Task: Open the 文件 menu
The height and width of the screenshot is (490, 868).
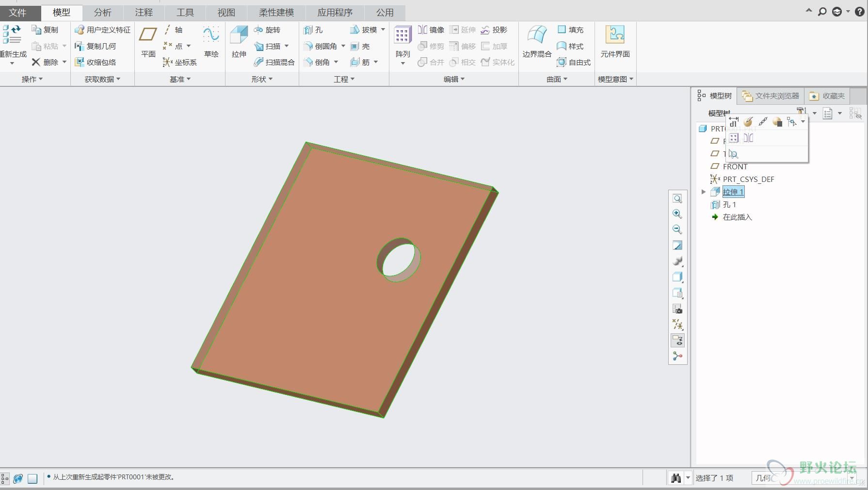Action: click(x=17, y=13)
